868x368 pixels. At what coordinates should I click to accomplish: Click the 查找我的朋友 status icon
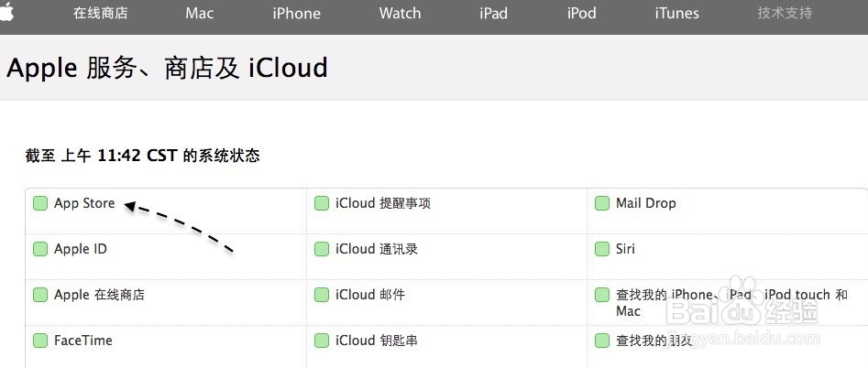602,341
